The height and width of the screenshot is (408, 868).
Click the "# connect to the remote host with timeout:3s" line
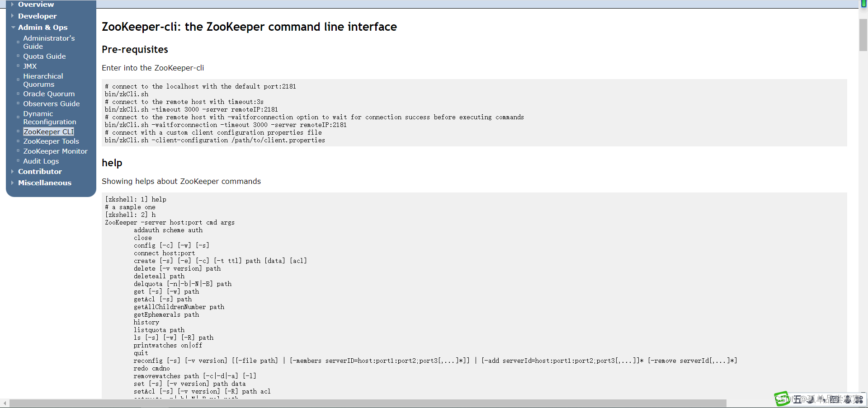(x=184, y=102)
